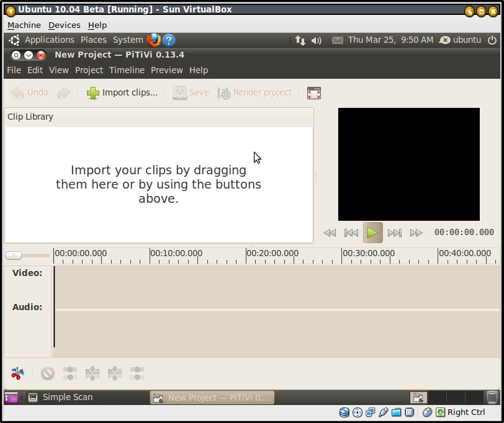The image size is (504, 423).
Task: Launch Firefox from top panel
Action: point(154,40)
